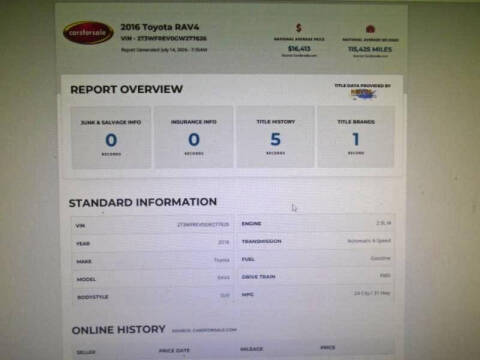Click the MAKE row in the table

tap(152, 261)
